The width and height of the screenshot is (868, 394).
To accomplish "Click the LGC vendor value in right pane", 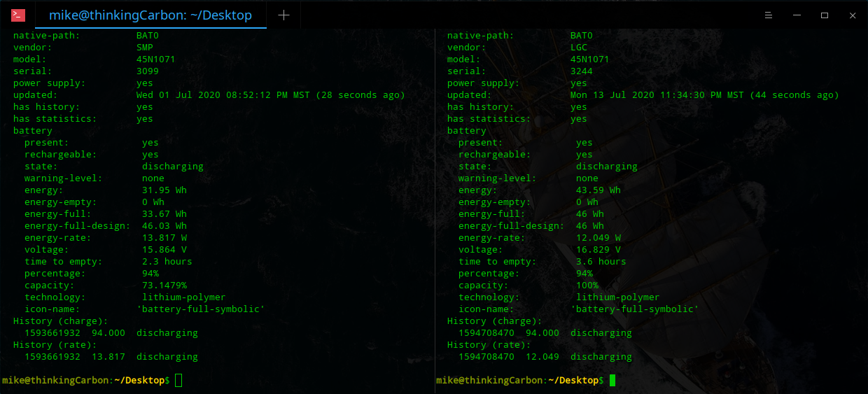I will click(579, 48).
